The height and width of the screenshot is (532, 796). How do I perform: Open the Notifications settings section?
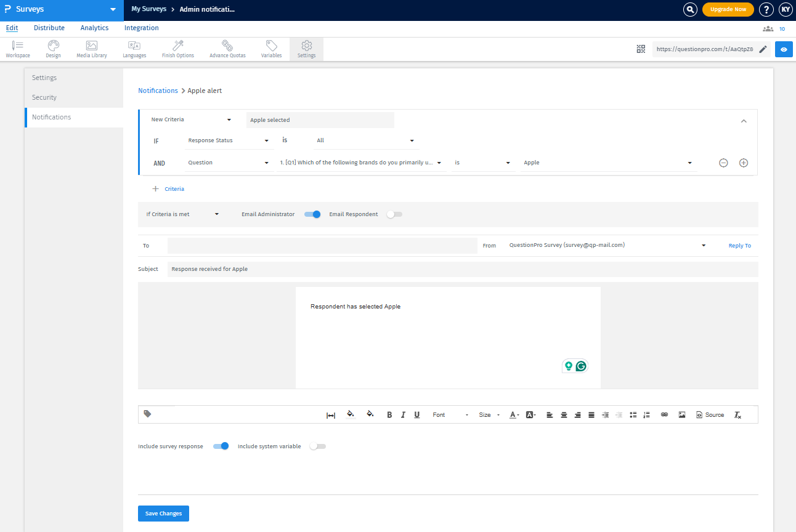click(51, 117)
